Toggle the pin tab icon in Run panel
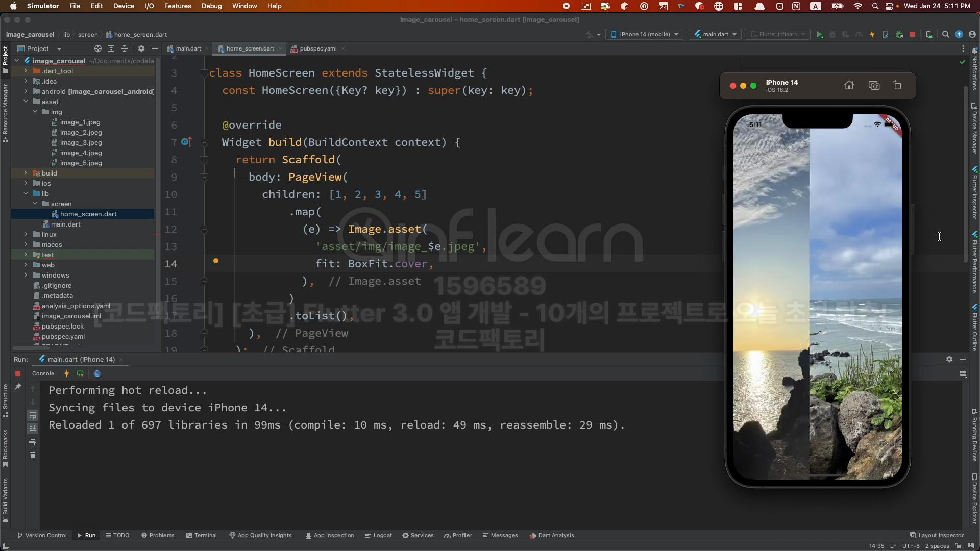This screenshot has width=980, height=551. pos(18,387)
